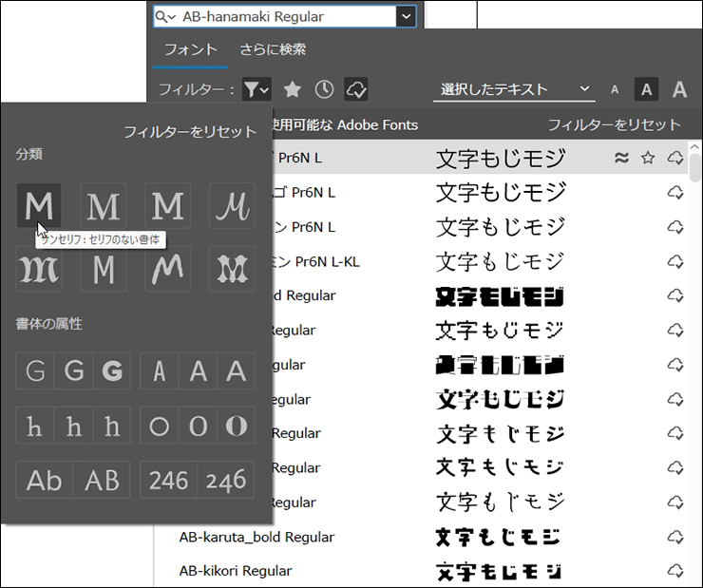
Task: Show favorite fonts with the star filter
Action: coord(293,89)
